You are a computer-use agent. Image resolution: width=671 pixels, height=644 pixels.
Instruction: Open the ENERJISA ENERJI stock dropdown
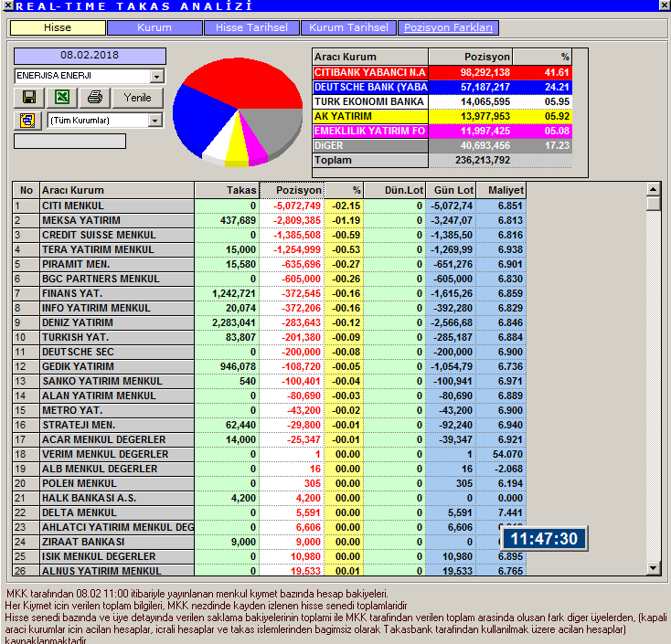pyautogui.click(x=156, y=77)
